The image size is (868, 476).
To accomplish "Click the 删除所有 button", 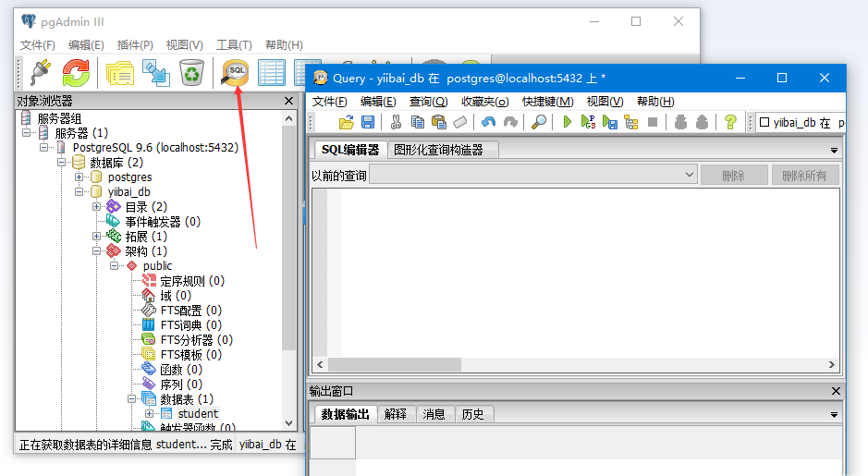I will coord(804,176).
